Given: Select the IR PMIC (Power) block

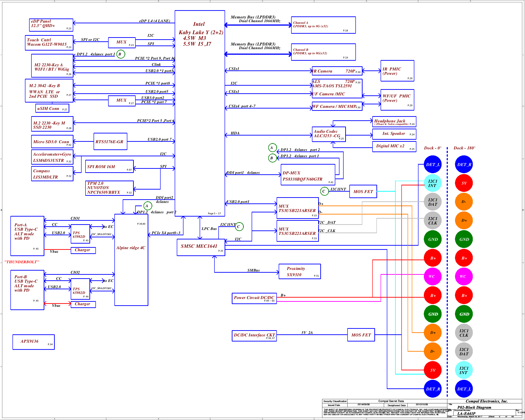Looking at the screenshot, I should [x=397, y=71].
